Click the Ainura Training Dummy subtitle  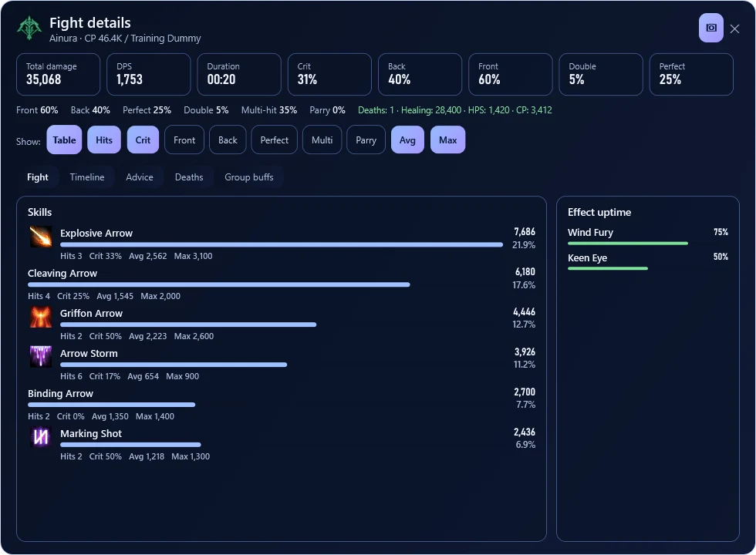[125, 38]
